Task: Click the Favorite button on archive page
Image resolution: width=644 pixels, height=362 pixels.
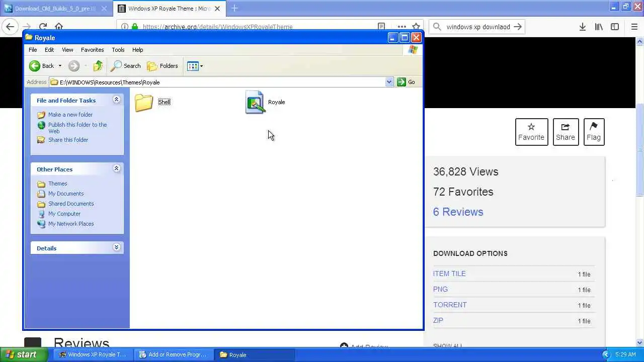Action: (531, 132)
